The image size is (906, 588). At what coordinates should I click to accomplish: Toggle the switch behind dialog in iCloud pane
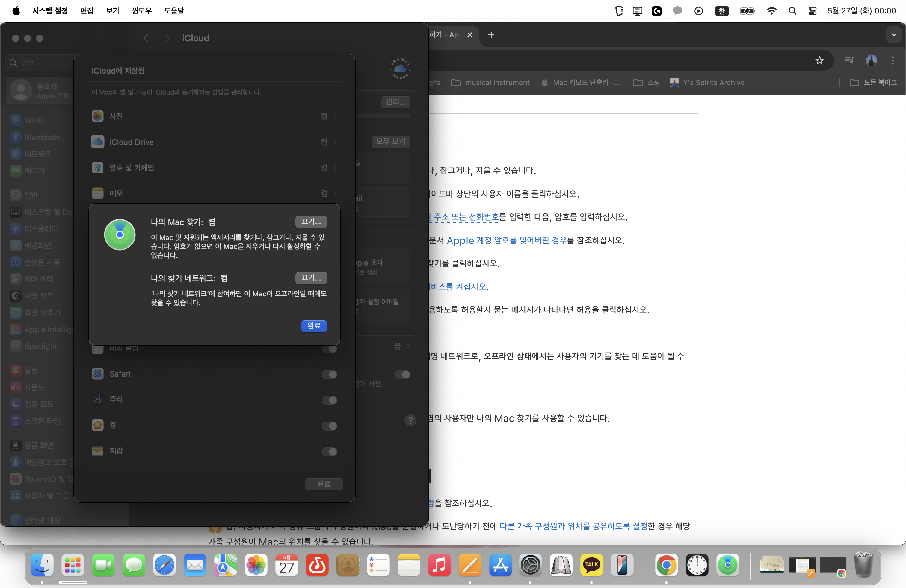tap(402, 374)
